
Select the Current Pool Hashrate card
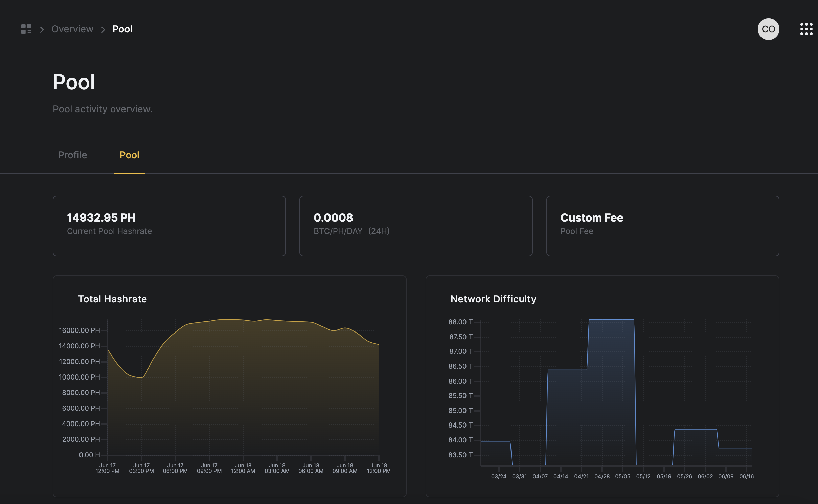tap(169, 226)
